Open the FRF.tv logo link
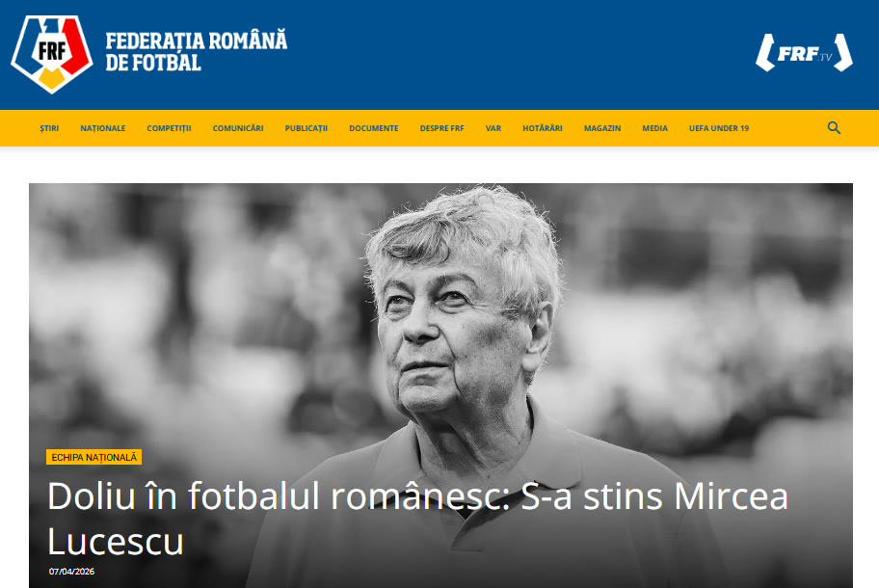Image resolution: width=879 pixels, height=588 pixels. click(x=805, y=53)
